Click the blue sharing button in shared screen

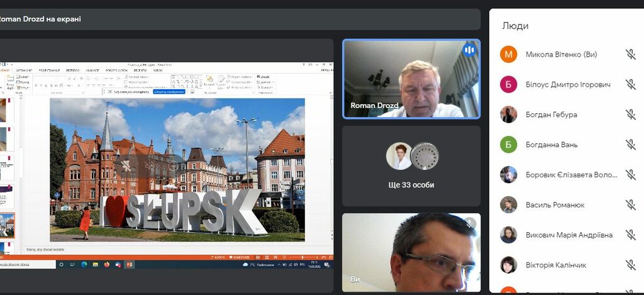169,91
